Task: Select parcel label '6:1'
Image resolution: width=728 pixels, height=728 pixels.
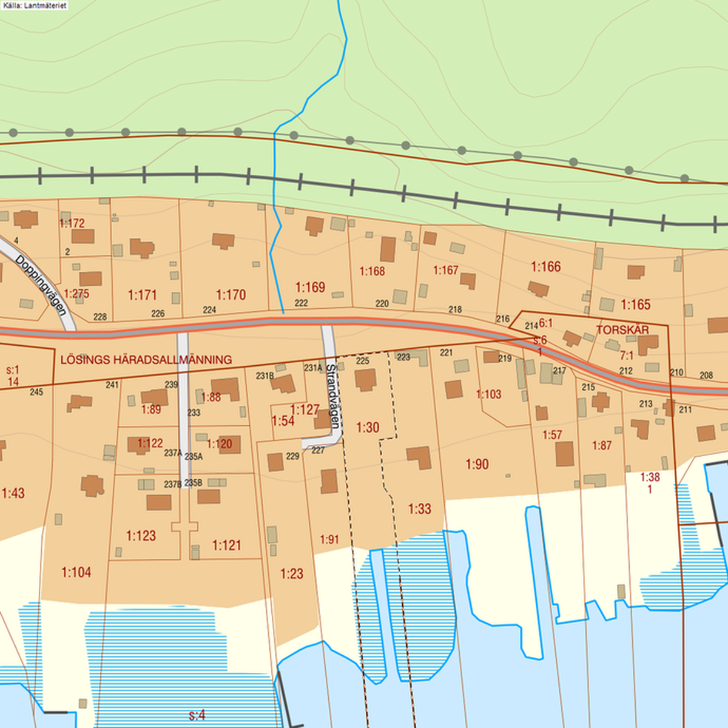Action: [x=546, y=323]
